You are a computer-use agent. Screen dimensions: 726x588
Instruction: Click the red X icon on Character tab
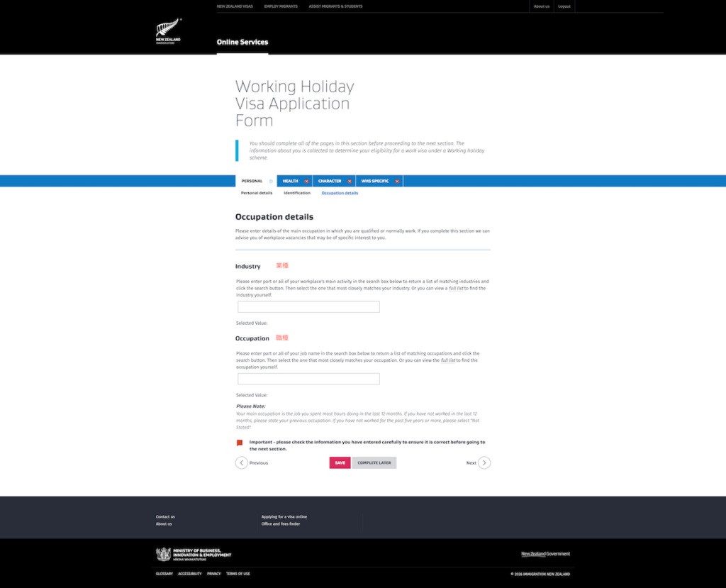pos(350,182)
